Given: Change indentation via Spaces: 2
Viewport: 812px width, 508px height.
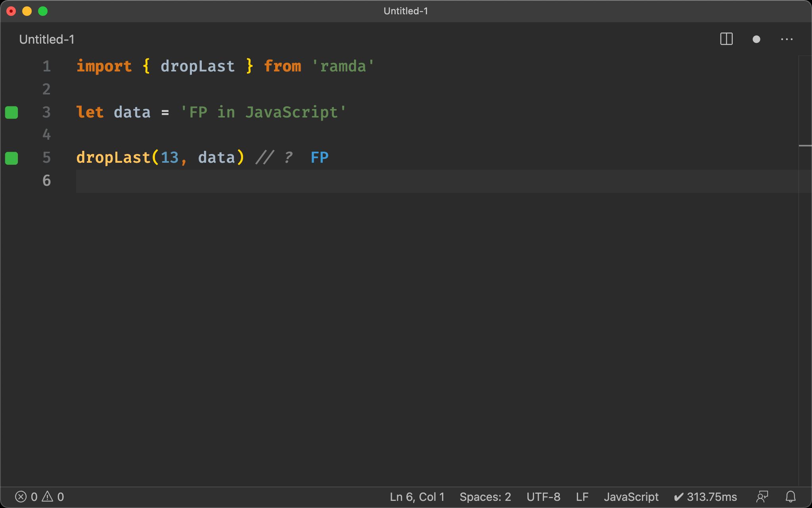Looking at the screenshot, I should pos(485,497).
